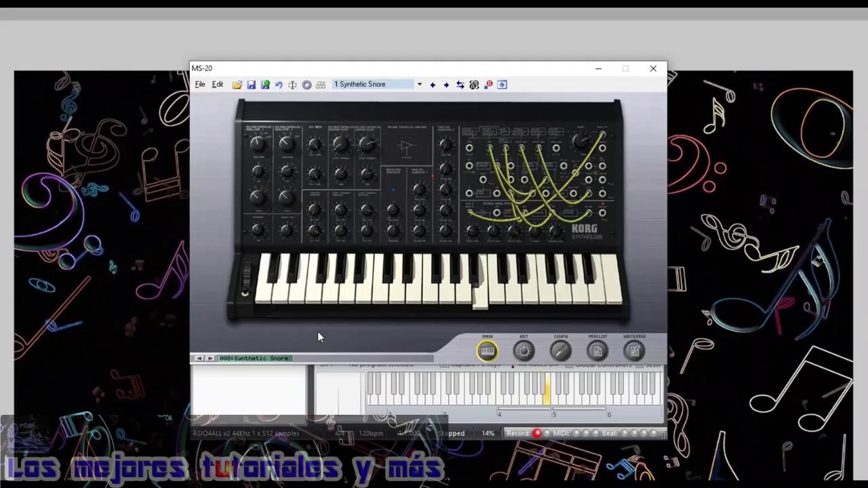
Task: Click the VCO 1 waveform knob
Action: click(257, 144)
